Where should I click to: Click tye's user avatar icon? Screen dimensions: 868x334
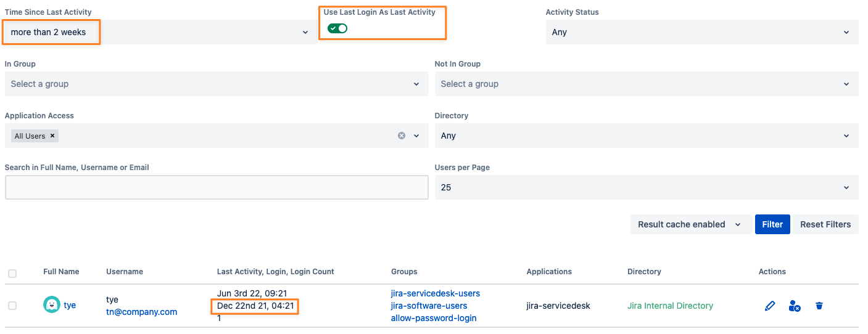52,305
